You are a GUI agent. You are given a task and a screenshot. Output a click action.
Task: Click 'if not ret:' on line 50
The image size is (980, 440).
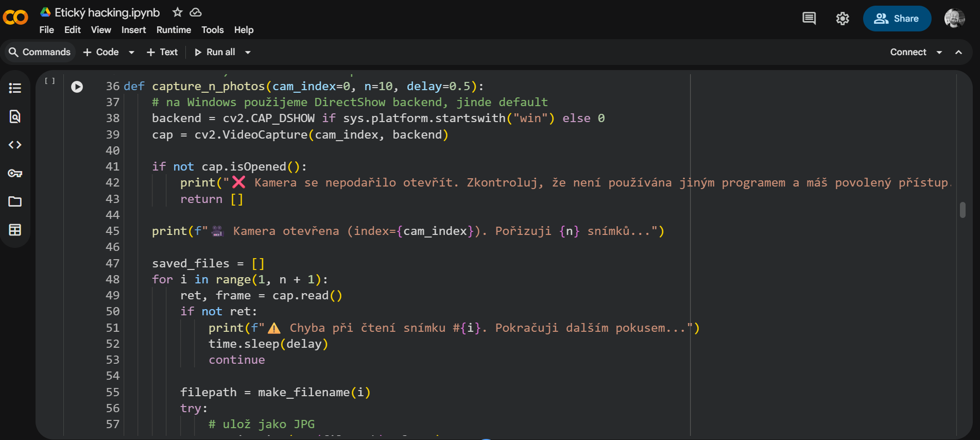tap(218, 311)
